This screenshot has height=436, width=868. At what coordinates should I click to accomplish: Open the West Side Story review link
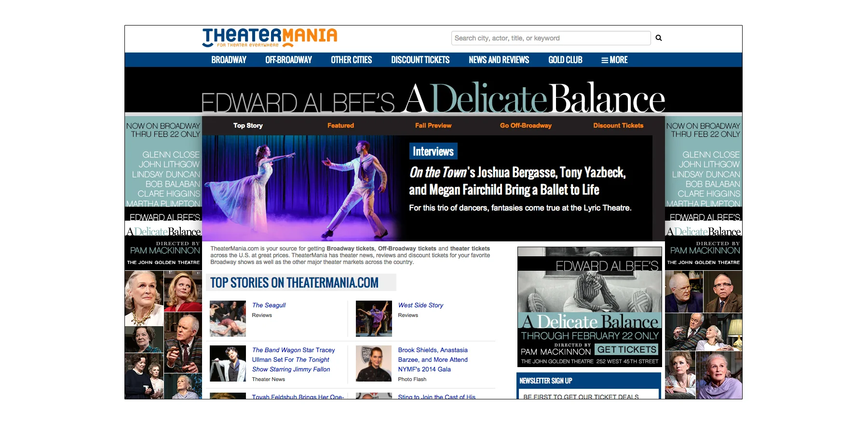click(420, 305)
